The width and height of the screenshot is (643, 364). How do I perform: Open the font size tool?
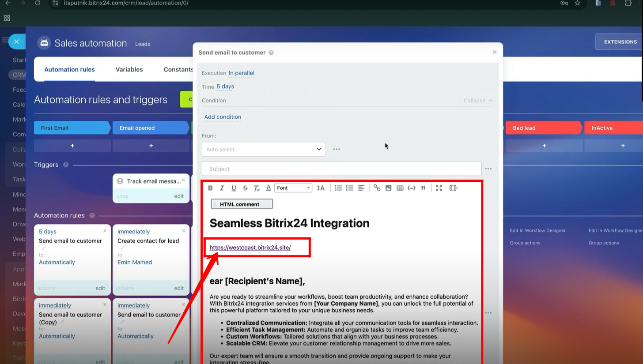pos(321,188)
